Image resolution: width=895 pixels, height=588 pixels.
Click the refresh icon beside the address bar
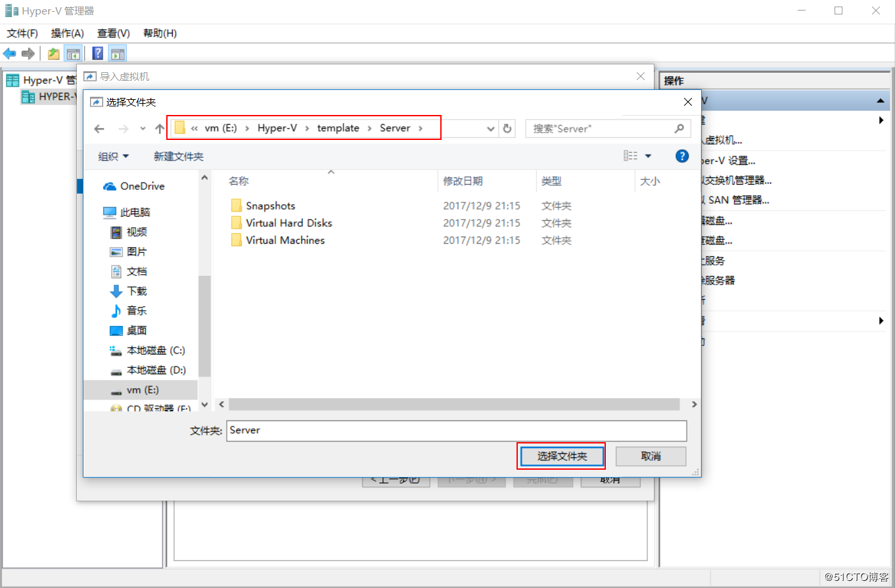pyautogui.click(x=507, y=129)
